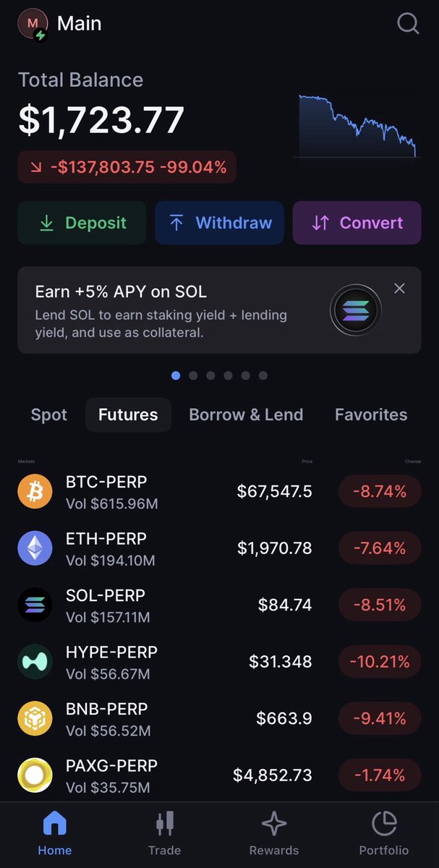The image size is (439, 868).
Task: Open the Portfolio tab
Action: pos(384,833)
